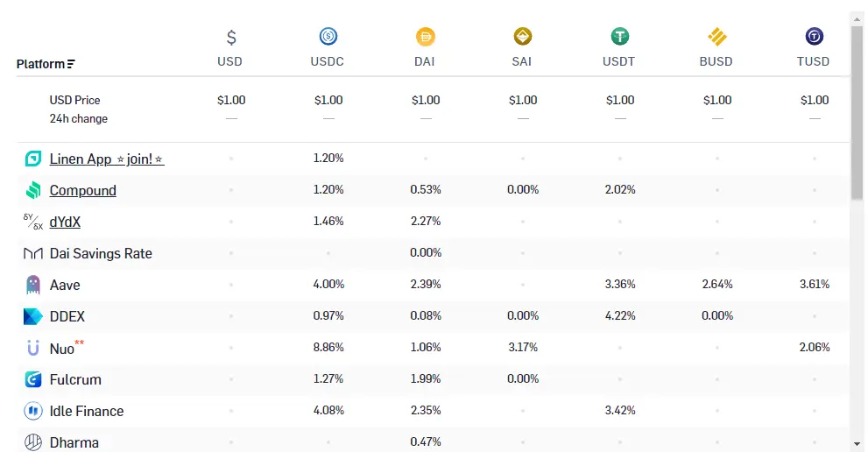Select DDEX USDC rate 0.97%
The height and width of the screenshot is (452, 868).
[328, 315]
